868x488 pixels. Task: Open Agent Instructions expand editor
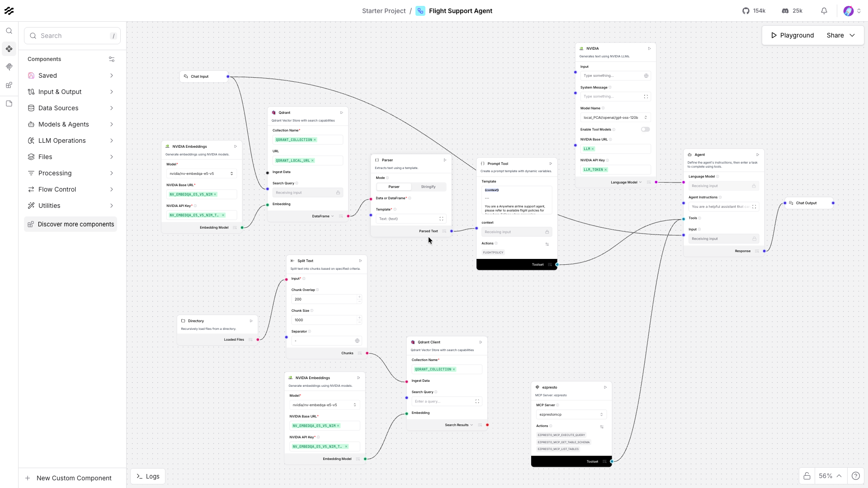(x=754, y=206)
